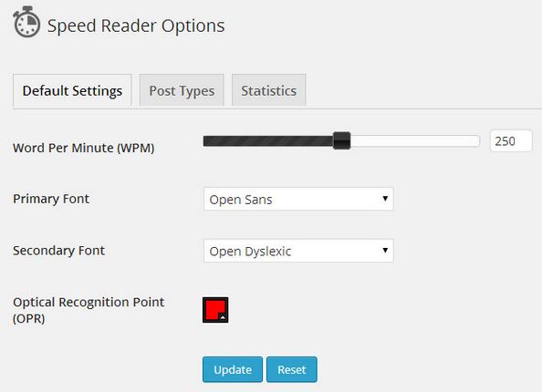542x392 pixels.
Task: Click the dark filled portion of WPM slider
Action: coord(268,141)
